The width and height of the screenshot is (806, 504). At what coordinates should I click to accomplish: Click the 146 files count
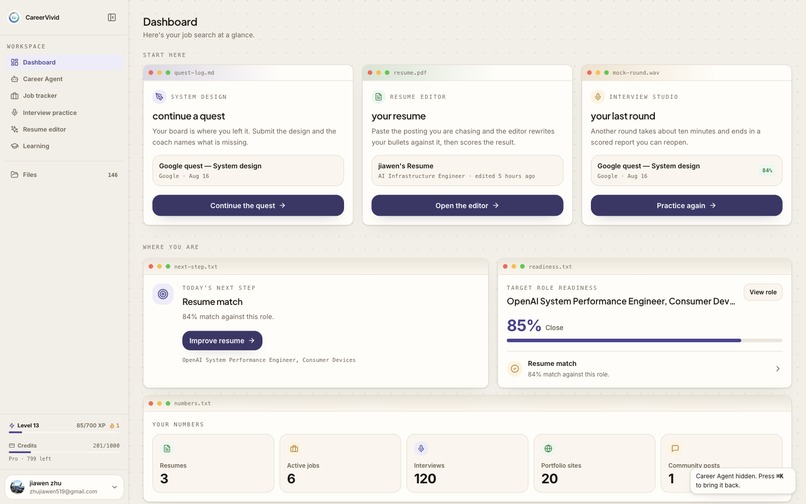click(113, 175)
